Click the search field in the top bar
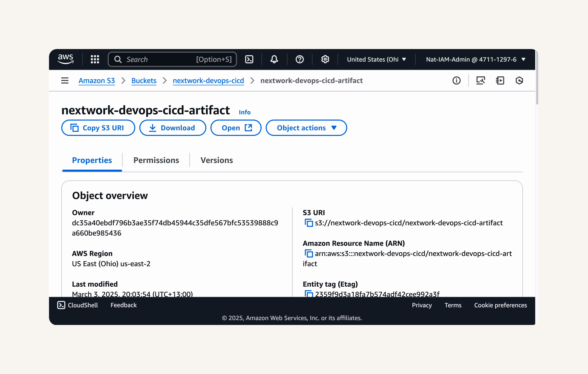This screenshot has width=588, height=374. [173, 59]
